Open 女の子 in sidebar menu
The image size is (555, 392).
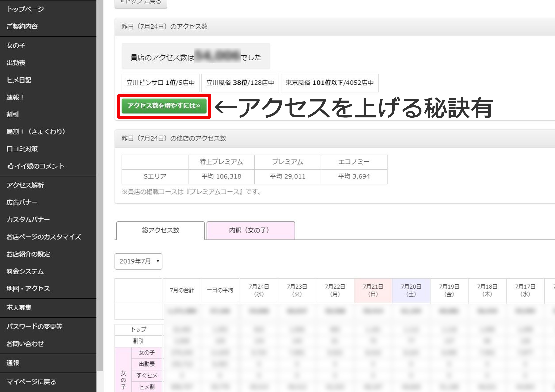16,45
